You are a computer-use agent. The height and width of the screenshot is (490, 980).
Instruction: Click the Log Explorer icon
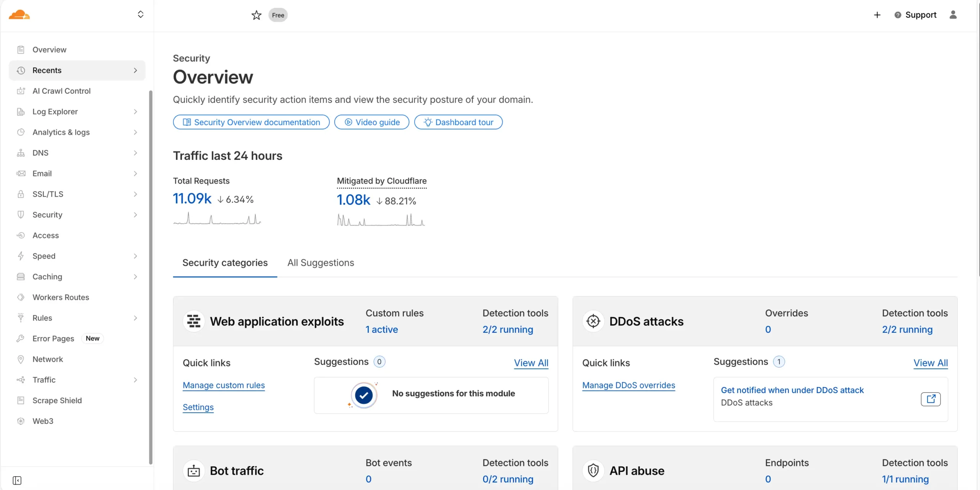tap(21, 112)
